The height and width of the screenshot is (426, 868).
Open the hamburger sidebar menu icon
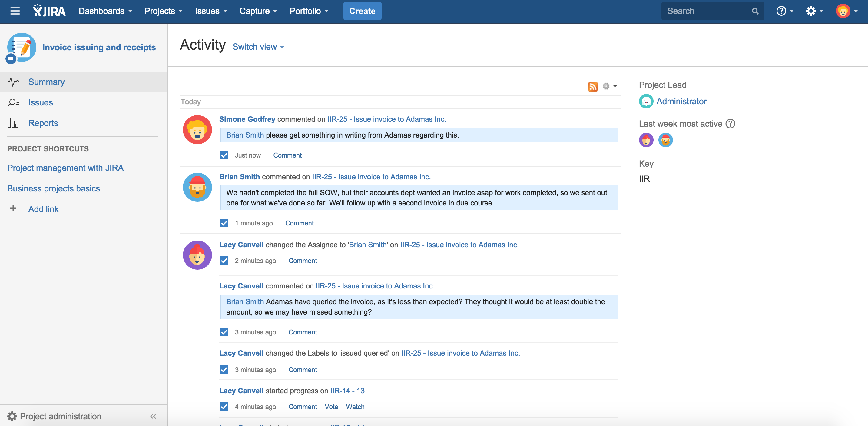point(15,11)
